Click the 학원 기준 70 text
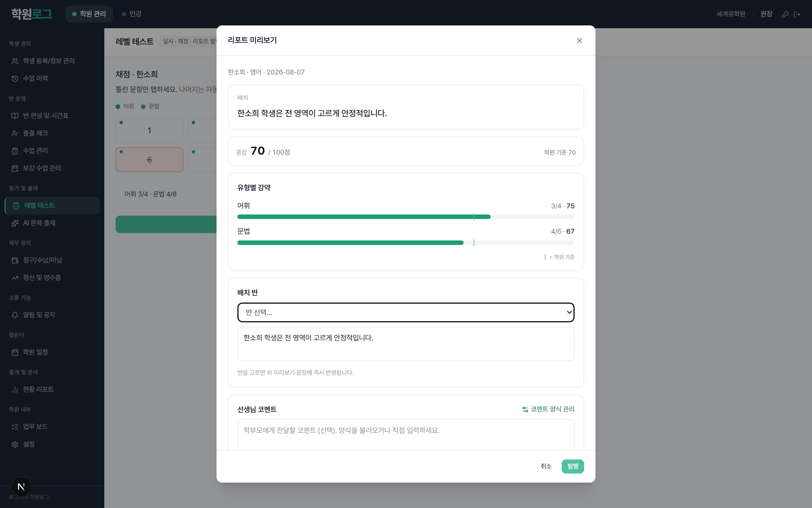 pyautogui.click(x=560, y=152)
